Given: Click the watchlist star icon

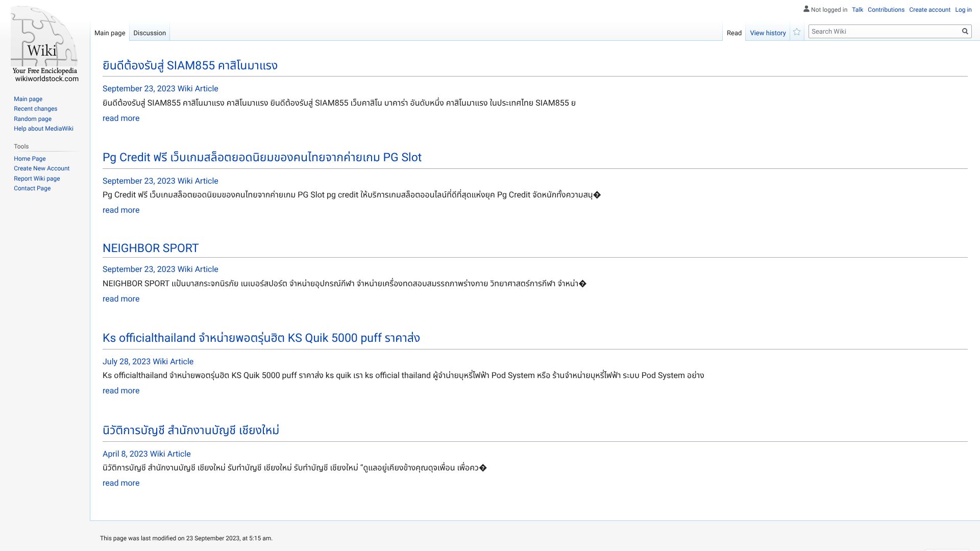Looking at the screenshot, I should click(x=797, y=32).
